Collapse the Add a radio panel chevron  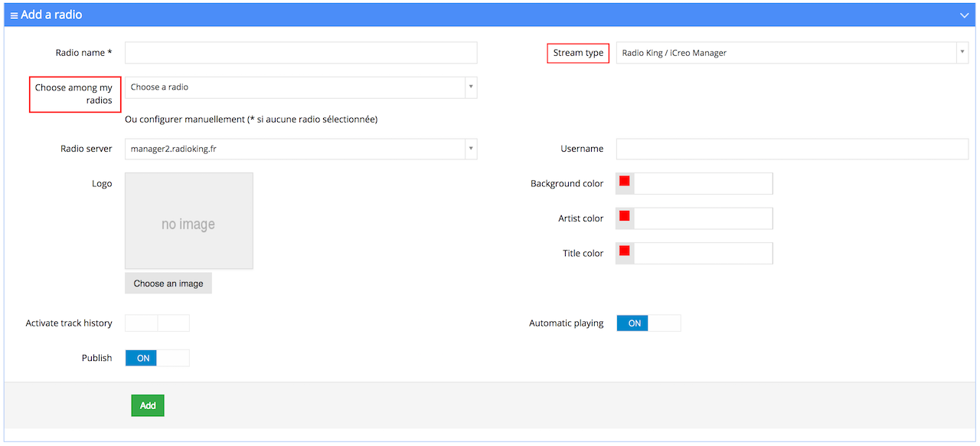[x=964, y=15]
